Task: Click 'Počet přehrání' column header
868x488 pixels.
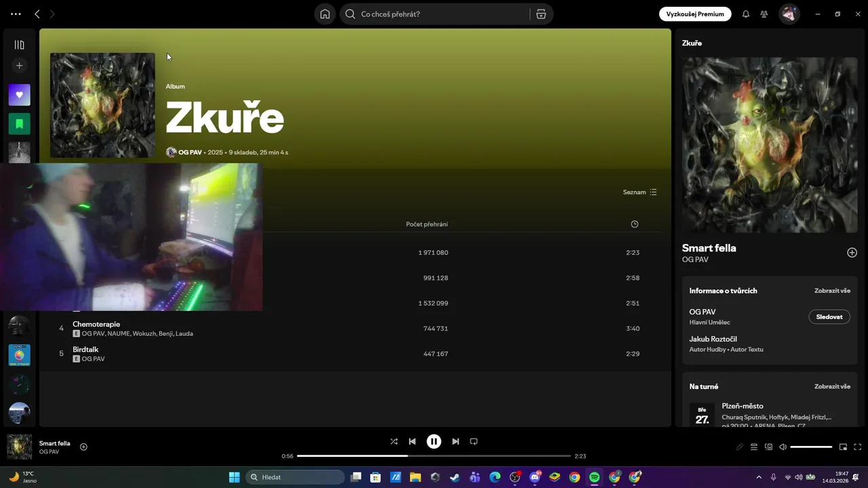Action: (x=427, y=224)
